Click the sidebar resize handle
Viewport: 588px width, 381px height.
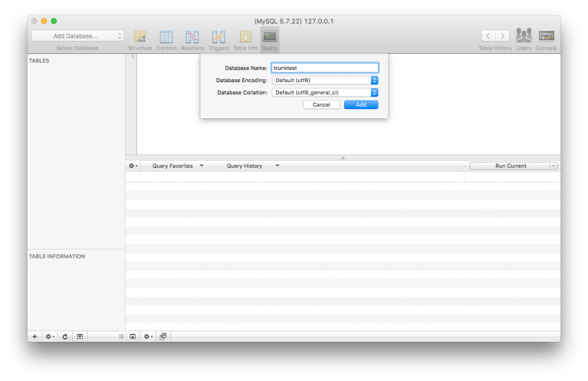coord(121,336)
